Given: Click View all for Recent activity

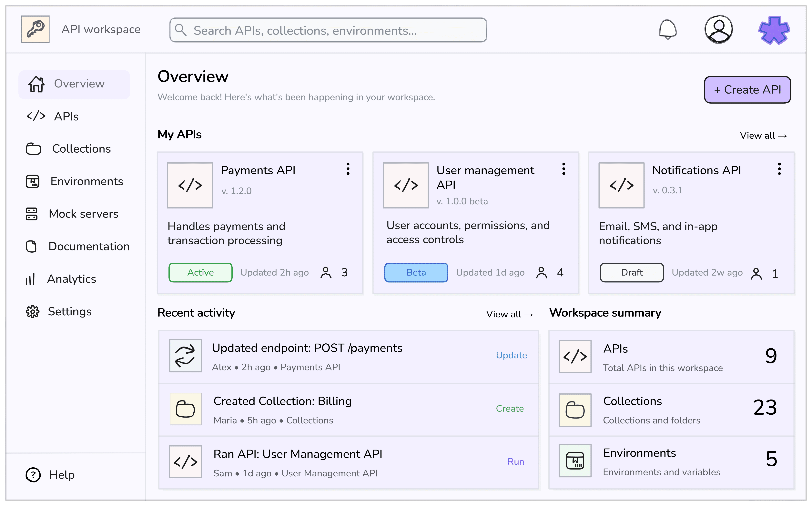Looking at the screenshot, I should (510, 314).
